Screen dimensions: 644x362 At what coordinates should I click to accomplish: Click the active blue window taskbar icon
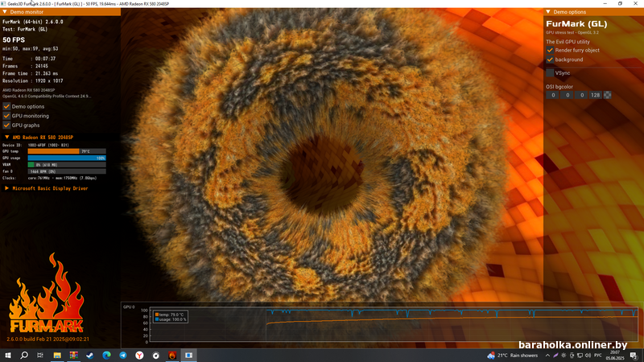188,355
